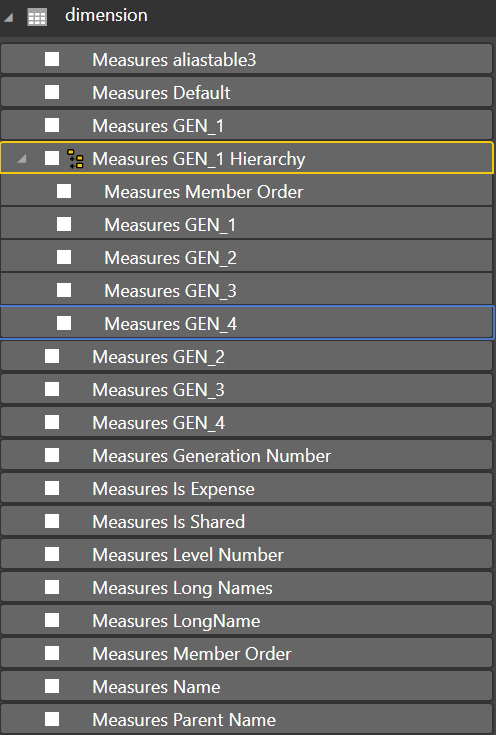Select the 'Measures Level Number' label
The image size is (496, 735).
(x=188, y=555)
